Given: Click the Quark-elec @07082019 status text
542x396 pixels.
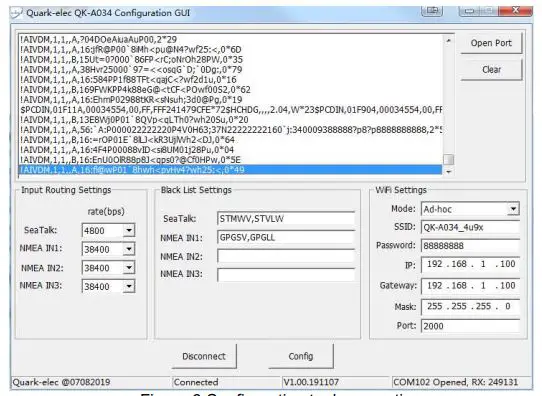Looking at the screenshot, I should (x=61, y=382).
